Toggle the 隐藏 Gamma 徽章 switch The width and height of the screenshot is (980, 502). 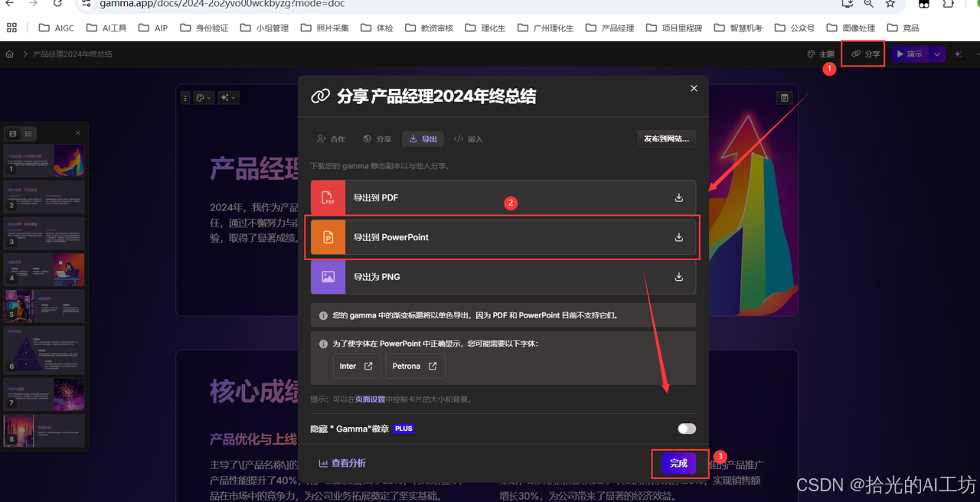pos(687,429)
